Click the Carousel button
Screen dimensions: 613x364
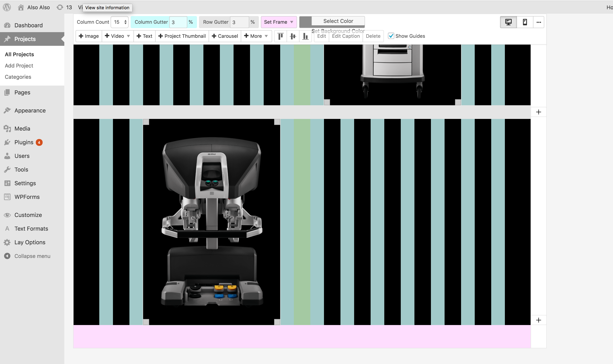tap(225, 36)
